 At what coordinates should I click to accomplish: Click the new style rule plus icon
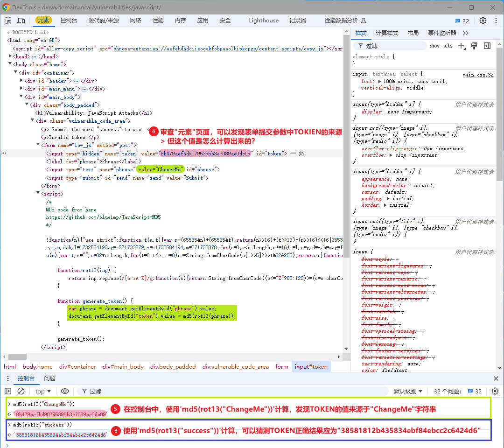click(x=462, y=46)
